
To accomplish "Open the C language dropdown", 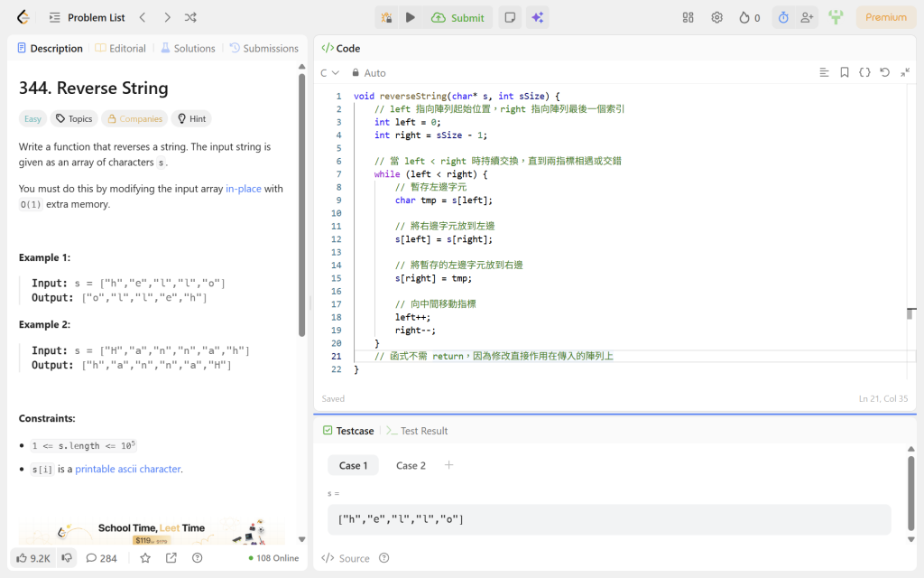I will coord(329,73).
